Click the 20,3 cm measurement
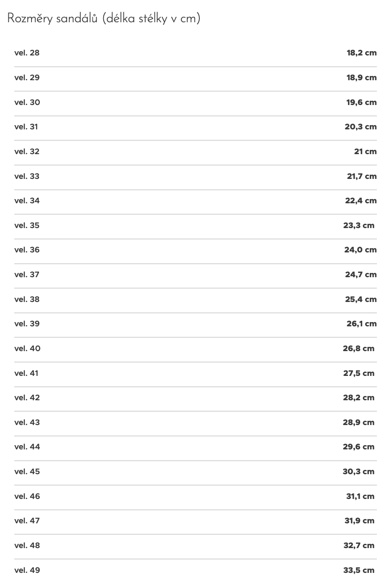 pos(361,127)
